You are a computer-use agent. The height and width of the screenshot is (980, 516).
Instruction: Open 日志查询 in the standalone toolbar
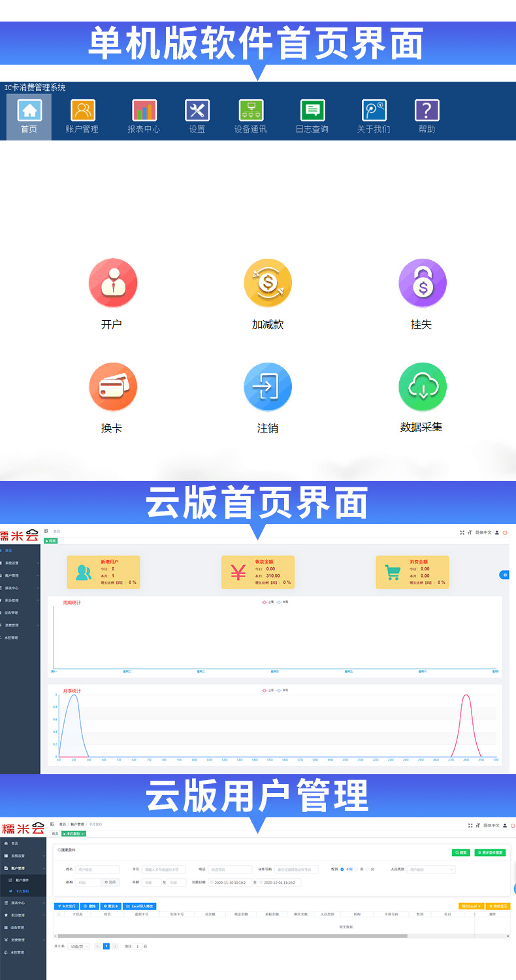pos(312,117)
